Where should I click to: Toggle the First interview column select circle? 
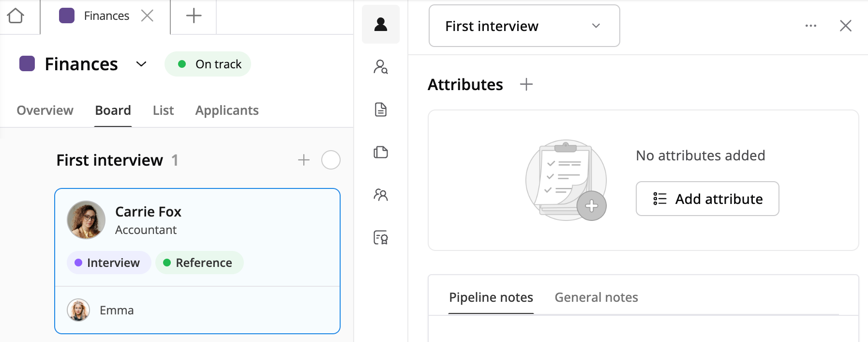[331, 160]
